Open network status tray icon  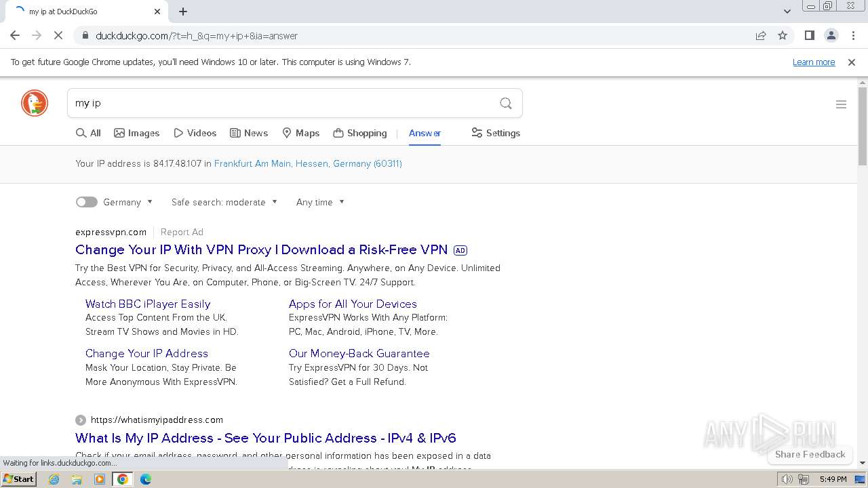tap(804, 479)
